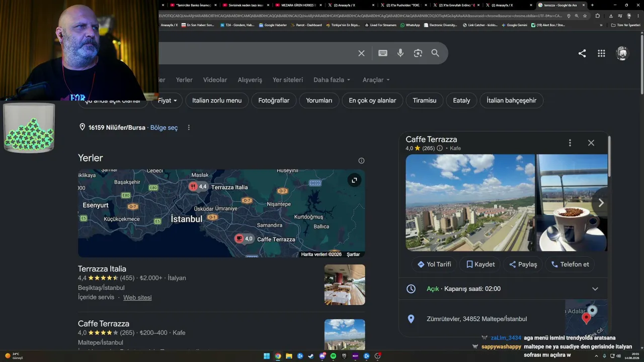Bookmark this page with the star icon
Viewport: 644px width, 362px height.
coord(585,16)
